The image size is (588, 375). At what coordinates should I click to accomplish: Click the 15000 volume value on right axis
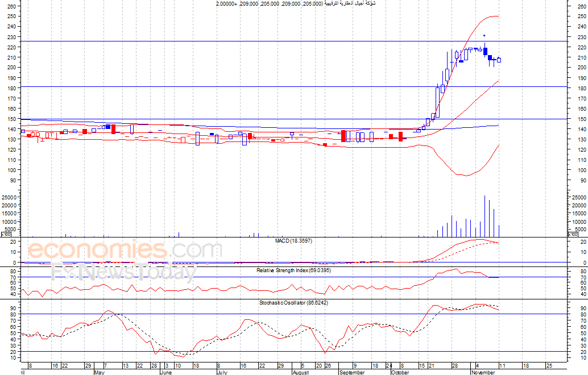[x=579, y=214]
